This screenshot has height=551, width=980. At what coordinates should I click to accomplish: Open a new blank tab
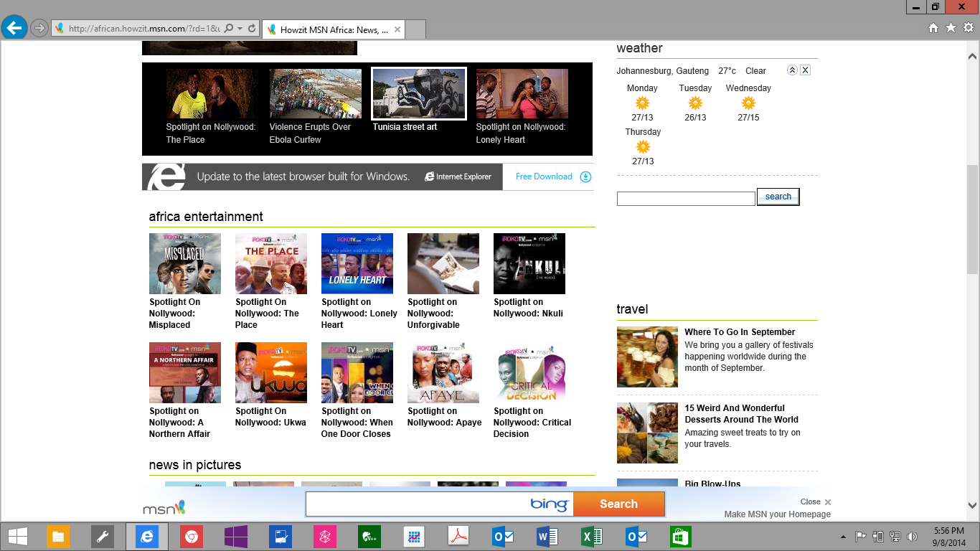point(416,29)
